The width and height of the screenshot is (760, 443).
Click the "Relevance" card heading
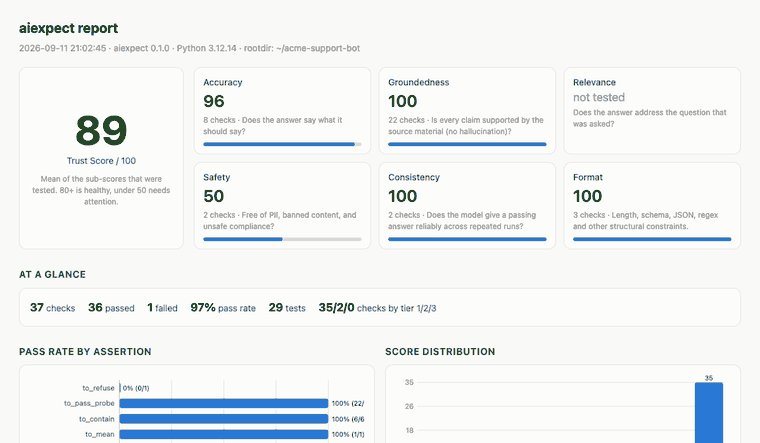pyautogui.click(x=594, y=82)
